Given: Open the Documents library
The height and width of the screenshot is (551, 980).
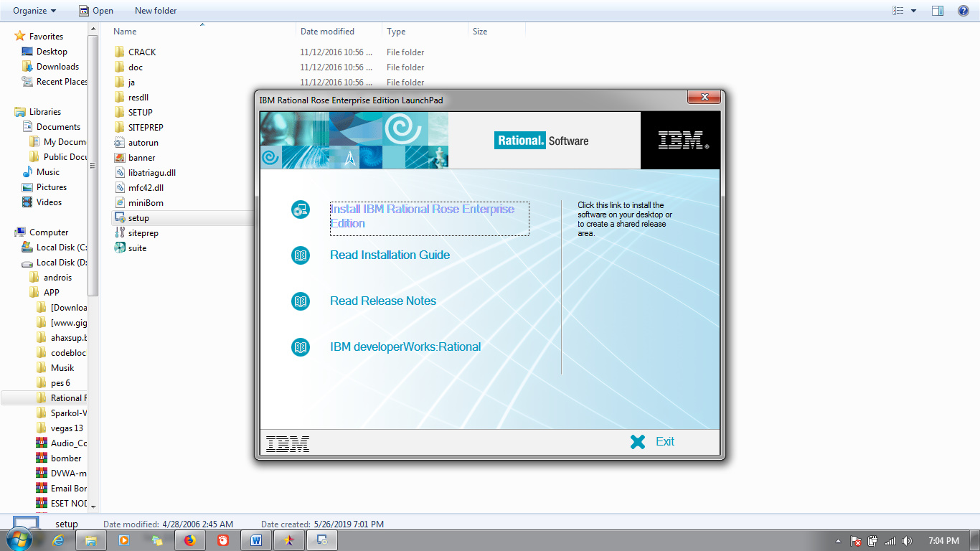Looking at the screenshot, I should (58, 127).
